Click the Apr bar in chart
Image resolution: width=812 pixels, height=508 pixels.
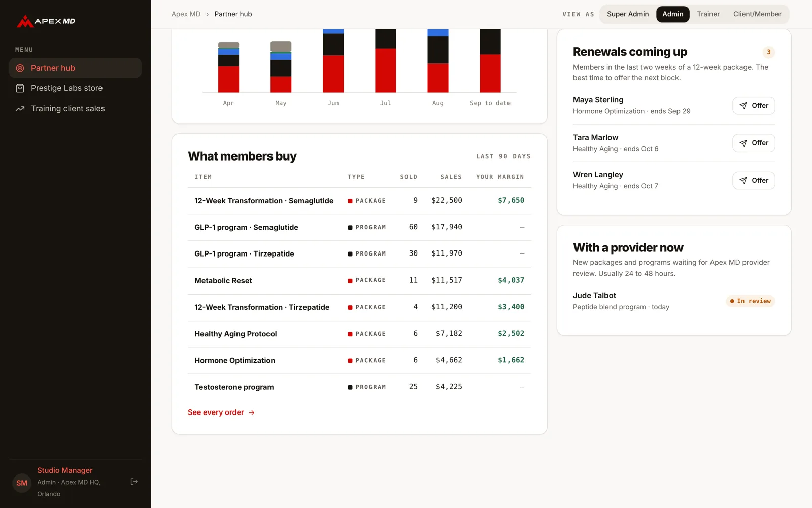click(228, 68)
